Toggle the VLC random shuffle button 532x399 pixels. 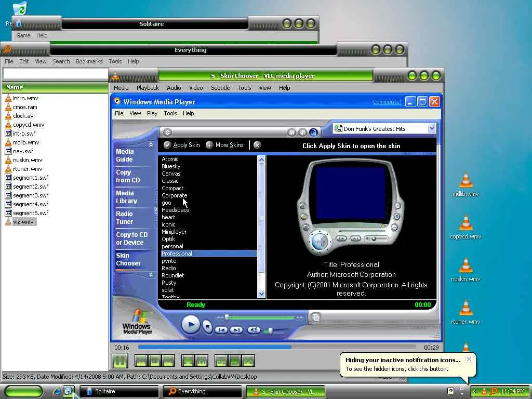click(x=248, y=361)
